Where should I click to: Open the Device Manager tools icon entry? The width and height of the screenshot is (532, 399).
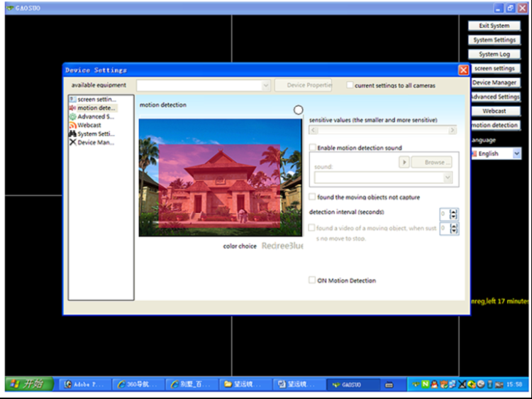[x=72, y=142]
